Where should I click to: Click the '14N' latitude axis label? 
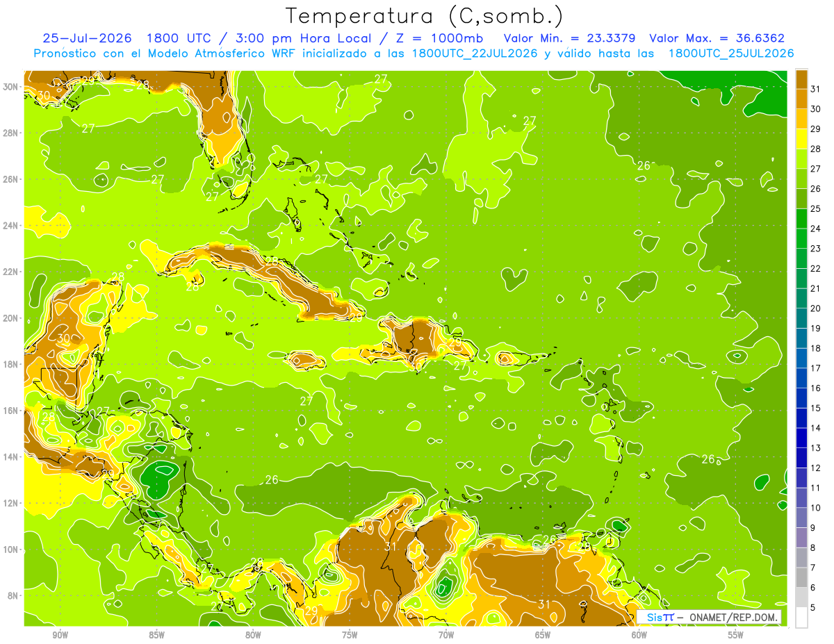pyautogui.click(x=11, y=457)
